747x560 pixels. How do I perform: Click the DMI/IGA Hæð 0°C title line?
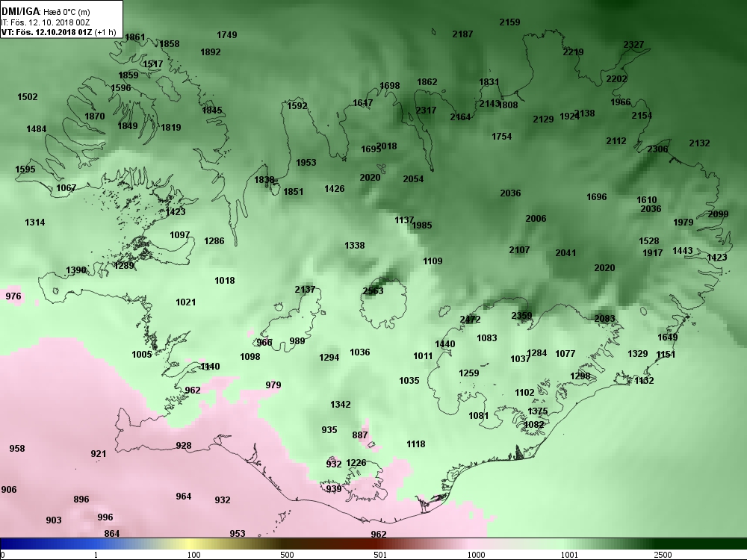click(46, 12)
